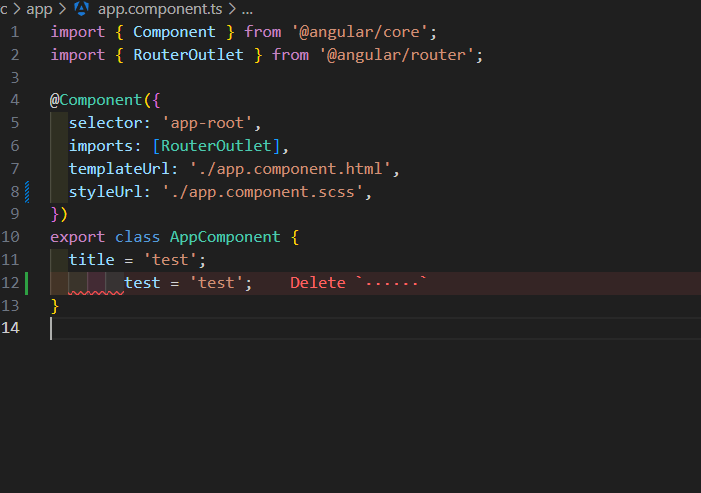Click line number 4 in the gutter
This screenshot has height=493, width=701.
(15, 100)
